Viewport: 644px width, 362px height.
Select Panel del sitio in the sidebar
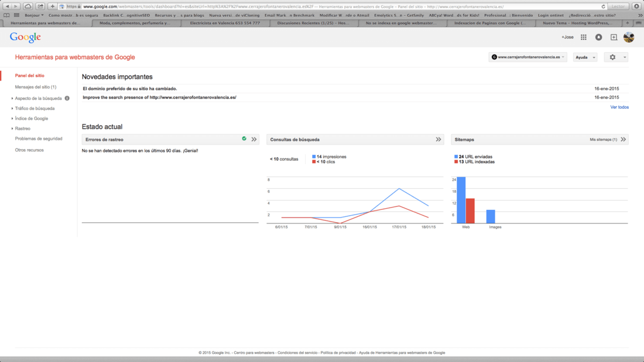pyautogui.click(x=30, y=75)
